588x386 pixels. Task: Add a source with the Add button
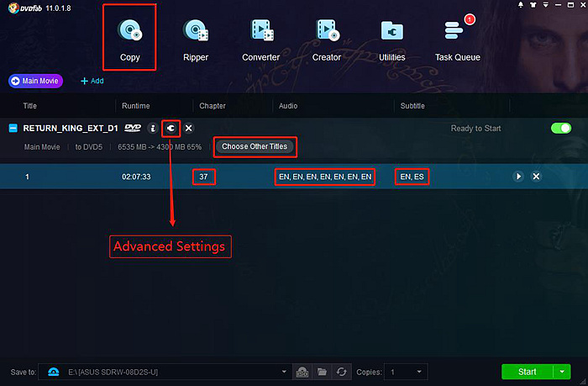pos(92,81)
